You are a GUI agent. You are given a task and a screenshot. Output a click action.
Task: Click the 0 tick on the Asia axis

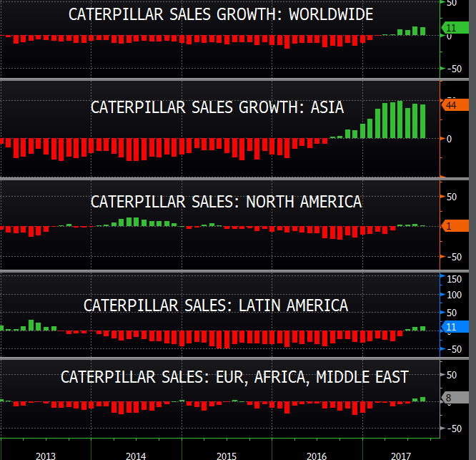[450, 139]
